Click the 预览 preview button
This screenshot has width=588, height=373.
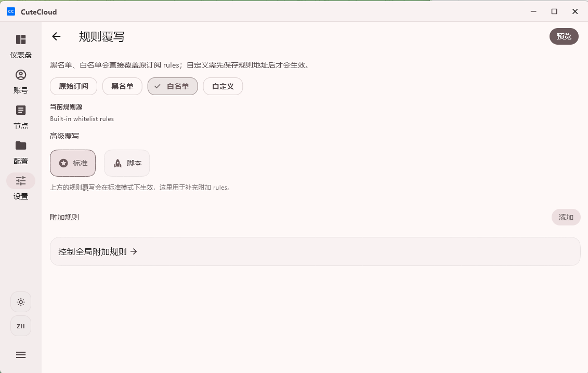point(564,36)
